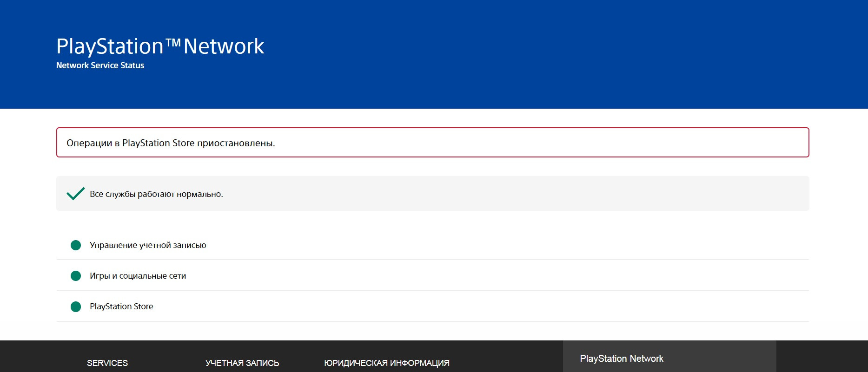Click the Network Service Status subtitle
Screen dimensions: 868x372
[x=100, y=65]
